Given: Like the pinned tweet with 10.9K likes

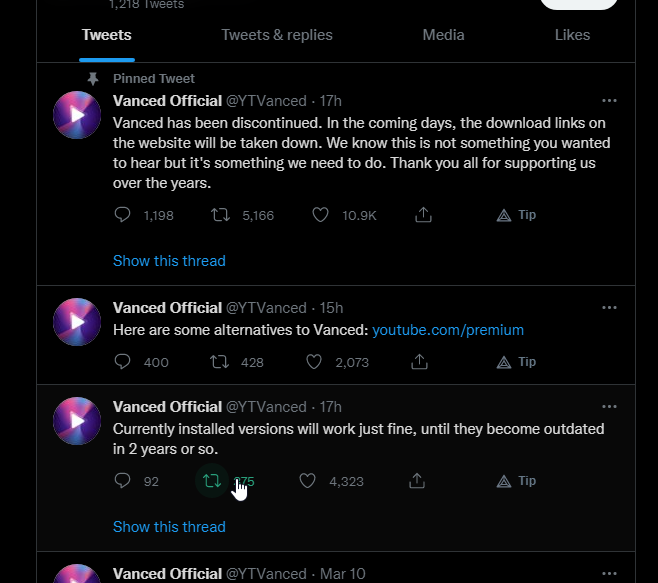Looking at the screenshot, I should pyautogui.click(x=320, y=215).
